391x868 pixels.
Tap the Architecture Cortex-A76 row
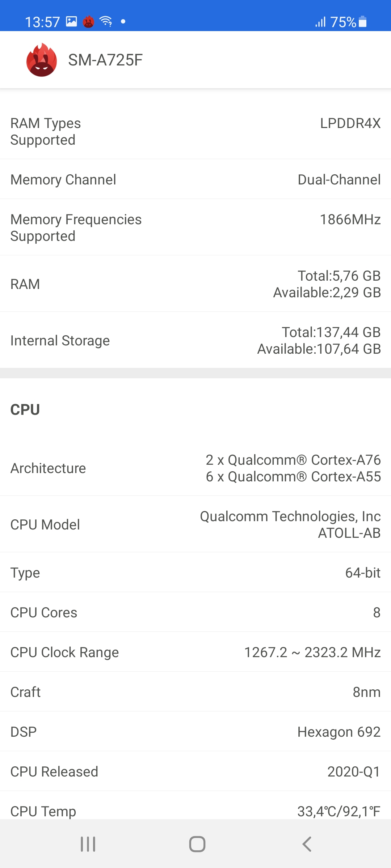coord(195,468)
